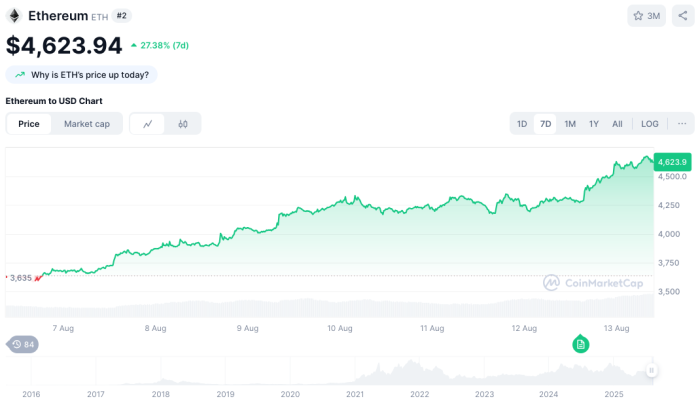This screenshot has width=700, height=401.
Task: Show the All time range
Action: pyautogui.click(x=618, y=124)
